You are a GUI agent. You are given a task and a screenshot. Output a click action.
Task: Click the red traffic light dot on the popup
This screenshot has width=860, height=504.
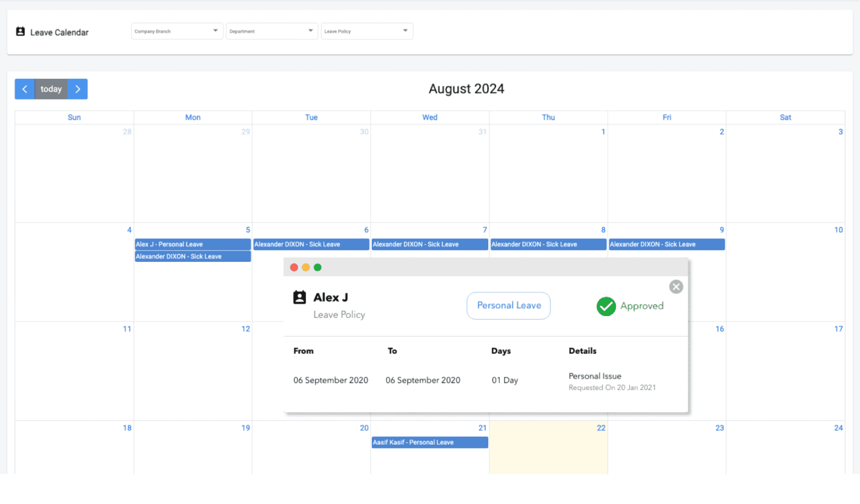pyautogui.click(x=294, y=267)
